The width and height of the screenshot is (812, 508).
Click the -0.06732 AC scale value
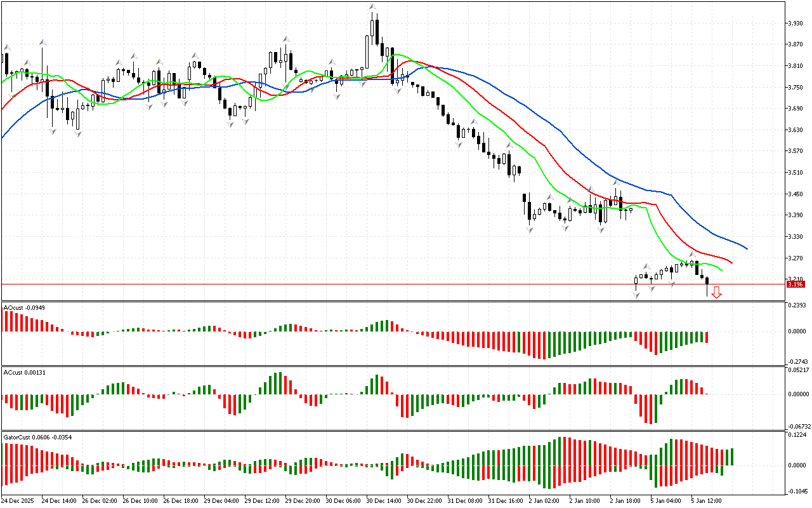(x=797, y=427)
